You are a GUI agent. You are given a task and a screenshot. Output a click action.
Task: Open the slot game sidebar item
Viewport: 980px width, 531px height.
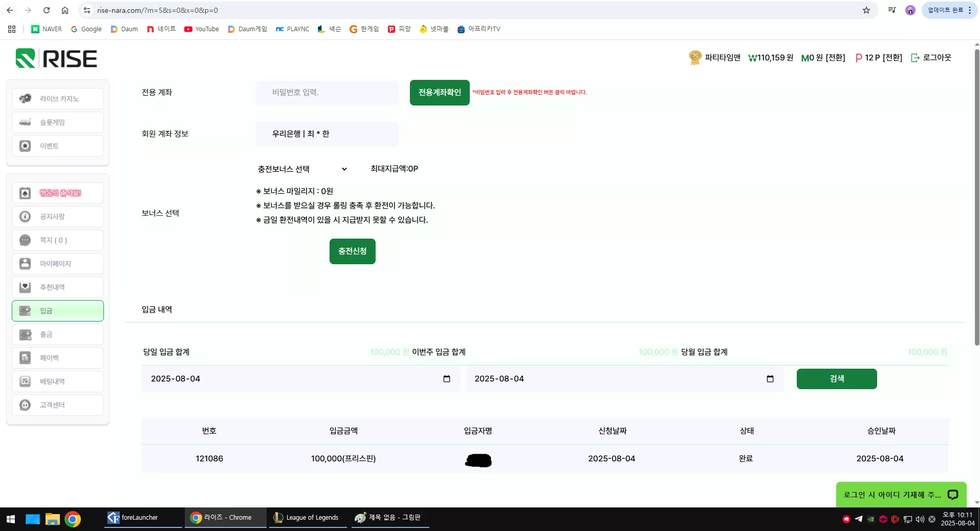58,122
